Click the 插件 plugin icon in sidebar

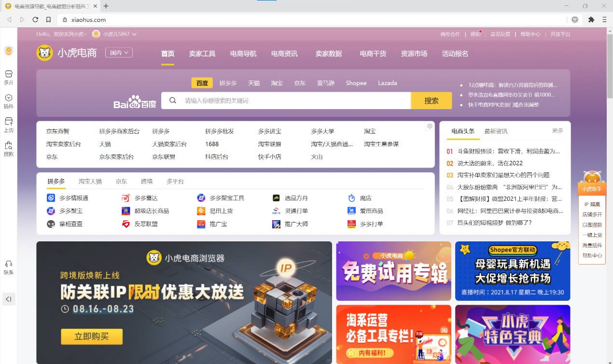coord(8,98)
